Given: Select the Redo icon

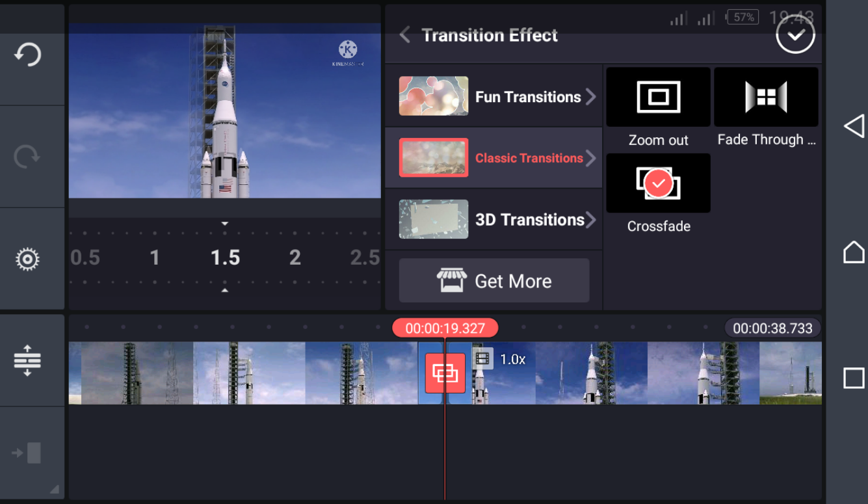Looking at the screenshot, I should (26, 156).
